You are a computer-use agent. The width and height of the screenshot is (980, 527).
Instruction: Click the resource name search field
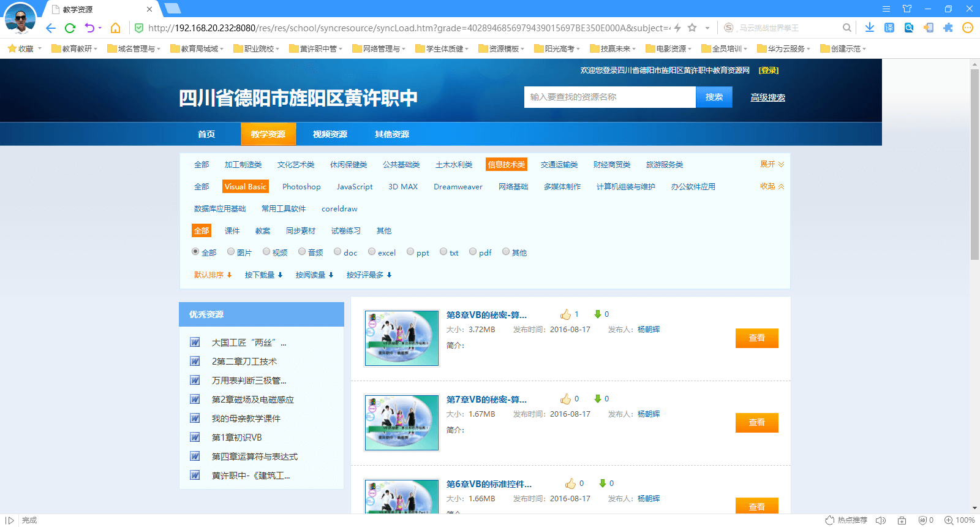(x=609, y=97)
